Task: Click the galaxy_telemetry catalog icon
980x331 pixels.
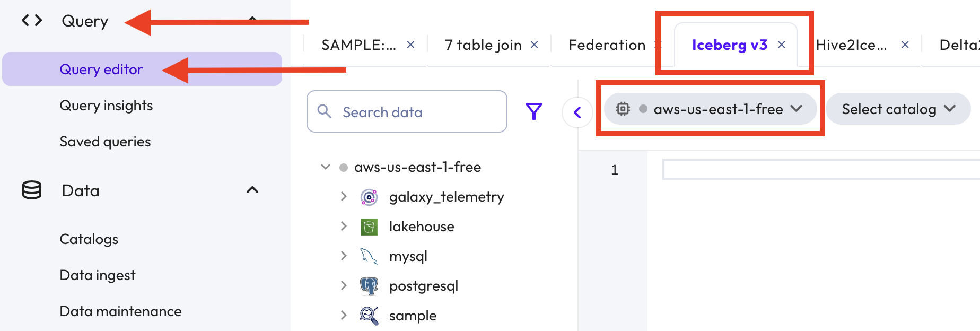Action: 369,197
